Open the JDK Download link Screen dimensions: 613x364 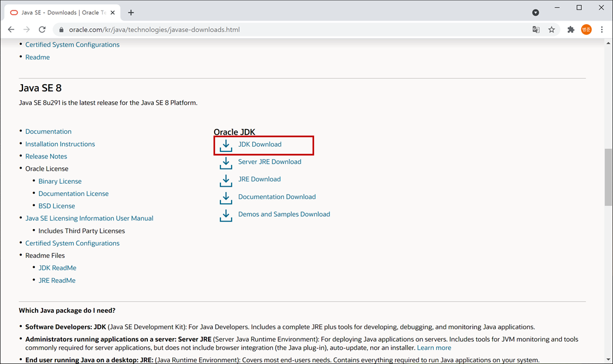pos(259,144)
